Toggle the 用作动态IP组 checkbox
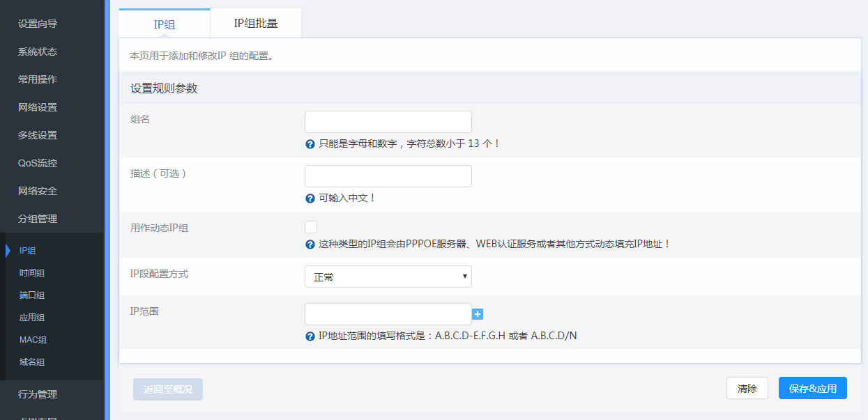The image size is (868, 420). [x=311, y=227]
